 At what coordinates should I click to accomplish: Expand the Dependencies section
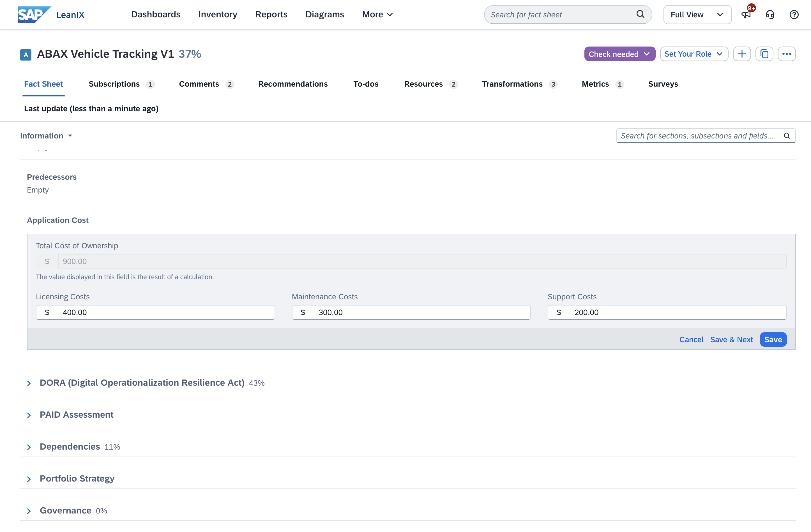(x=29, y=447)
